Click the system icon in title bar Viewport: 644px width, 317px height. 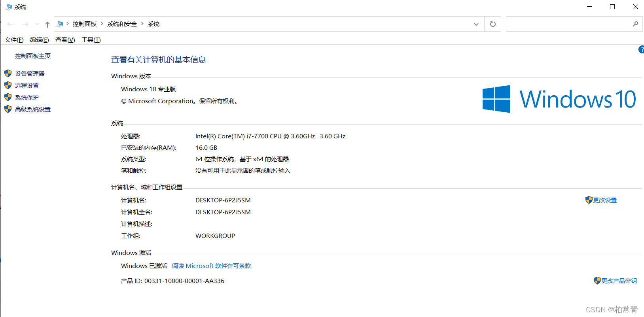(8, 7)
